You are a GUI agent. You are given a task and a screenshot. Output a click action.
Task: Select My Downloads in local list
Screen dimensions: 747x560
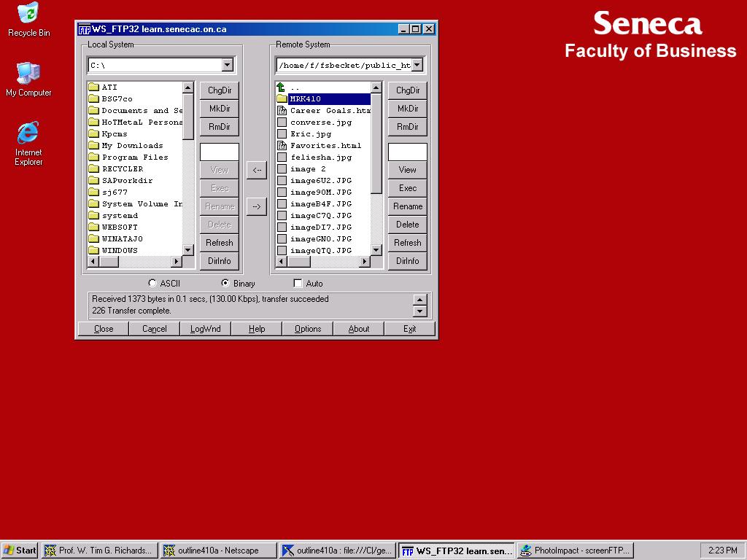point(133,145)
